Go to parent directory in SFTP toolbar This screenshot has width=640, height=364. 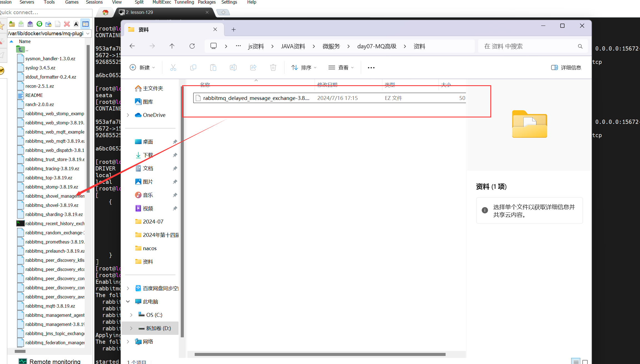(12, 24)
